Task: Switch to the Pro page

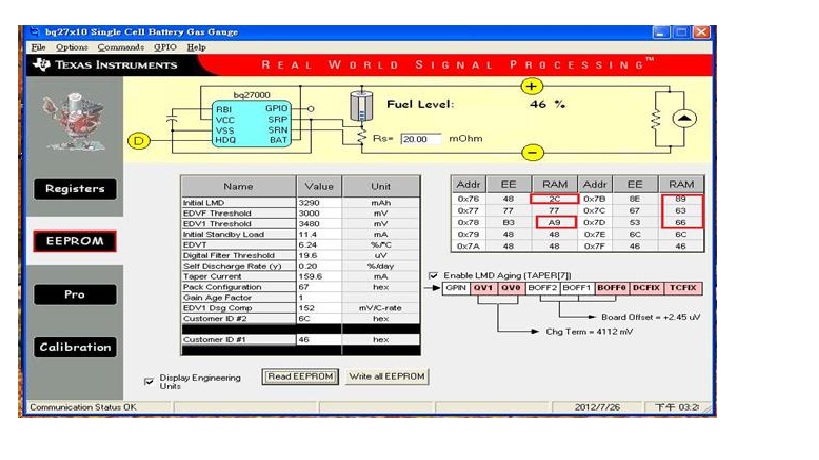Action: coord(75,294)
